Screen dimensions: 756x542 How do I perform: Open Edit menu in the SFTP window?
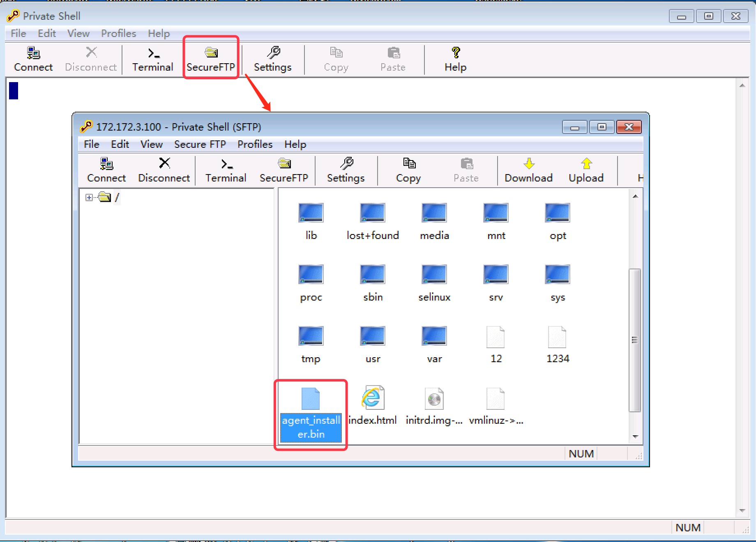[x=120, y=144]
